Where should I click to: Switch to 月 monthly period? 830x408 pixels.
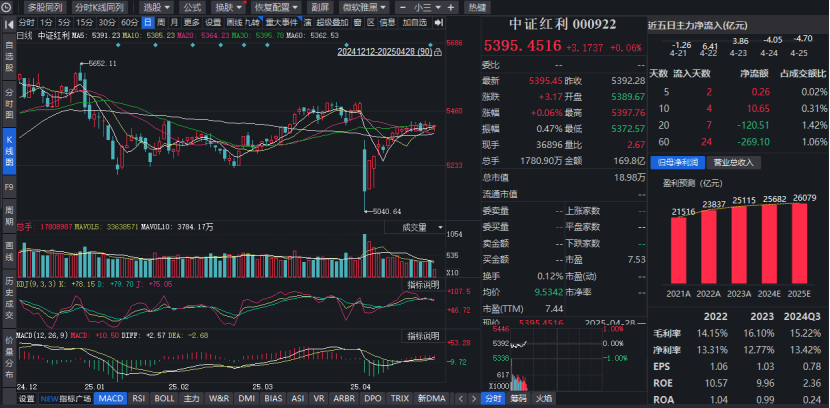click(x=175, y=23)
